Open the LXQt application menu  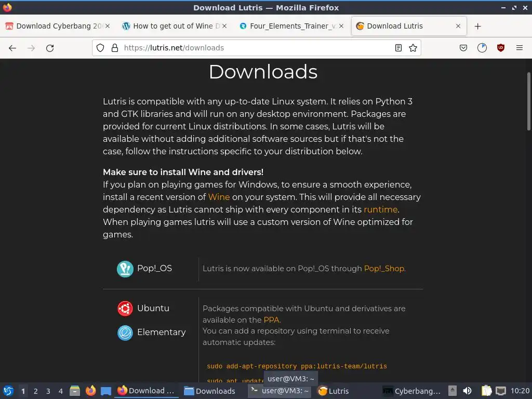tap(8, 391)
